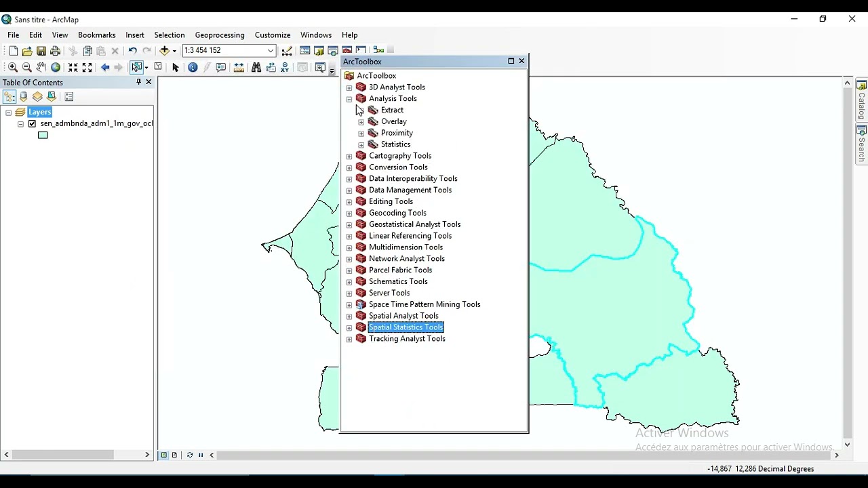Expand Data Management Tools
Image resolution: width=868 pixels, height=488 pixels.
[x=349, y=190]
